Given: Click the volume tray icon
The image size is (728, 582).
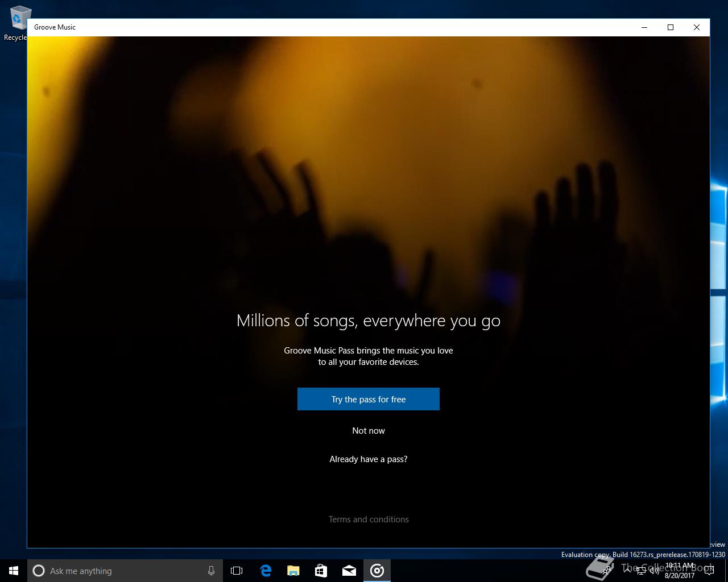Looking at the screenshot, I should click(x=655, y=571).
